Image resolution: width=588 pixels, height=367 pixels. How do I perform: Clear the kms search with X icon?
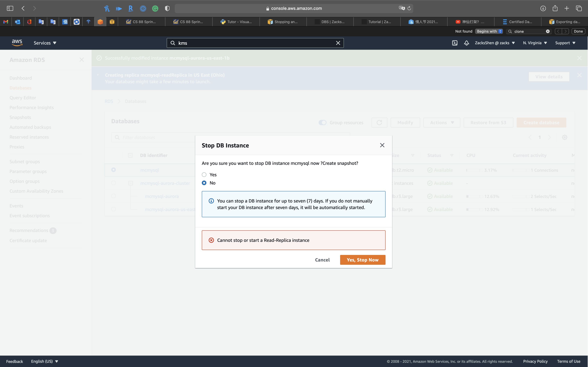(338, 43)
